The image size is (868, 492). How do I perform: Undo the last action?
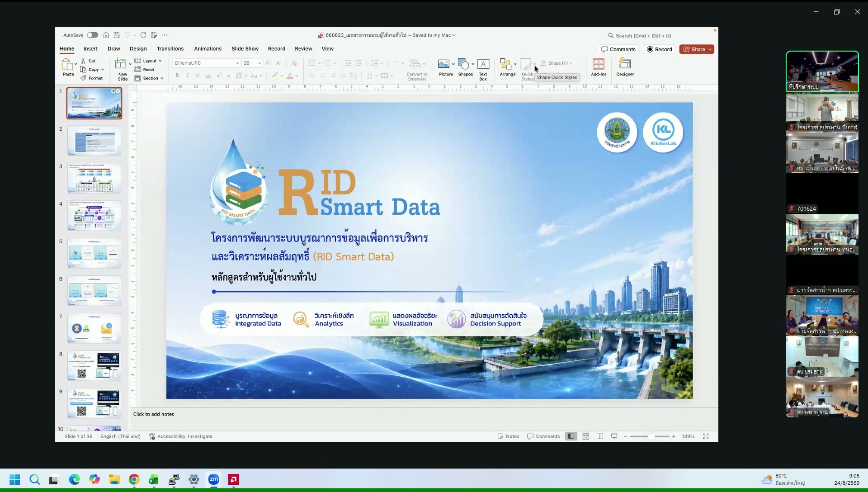pos(127,35)
